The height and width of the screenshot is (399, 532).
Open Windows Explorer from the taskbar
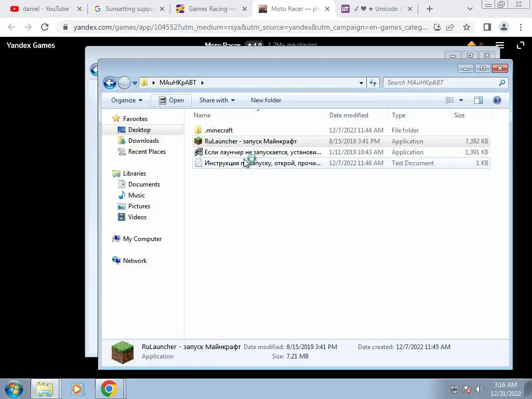45,389
